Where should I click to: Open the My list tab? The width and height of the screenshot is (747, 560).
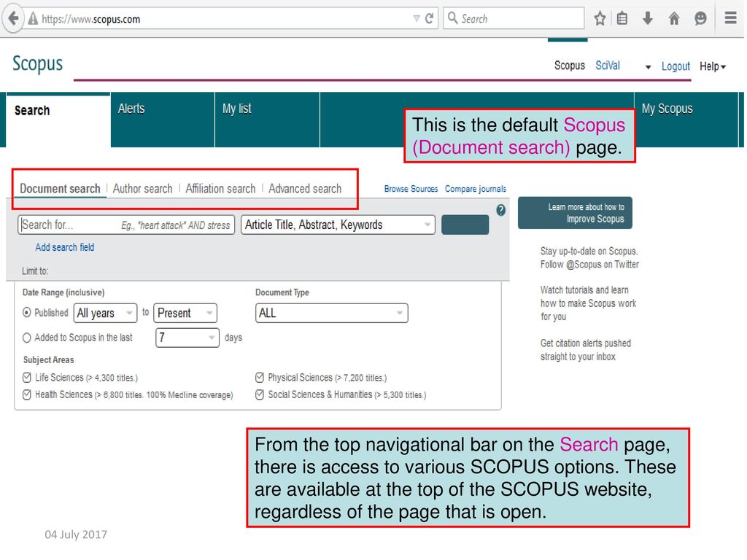point(267,120)
